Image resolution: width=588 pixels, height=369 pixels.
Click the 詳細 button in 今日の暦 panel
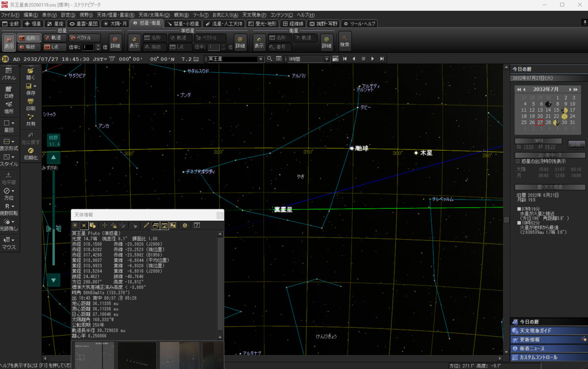(x=577, y=145)
